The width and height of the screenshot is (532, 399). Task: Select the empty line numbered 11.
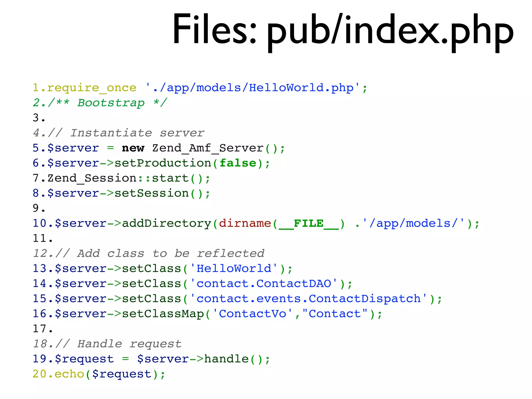[x=43, y=238]
